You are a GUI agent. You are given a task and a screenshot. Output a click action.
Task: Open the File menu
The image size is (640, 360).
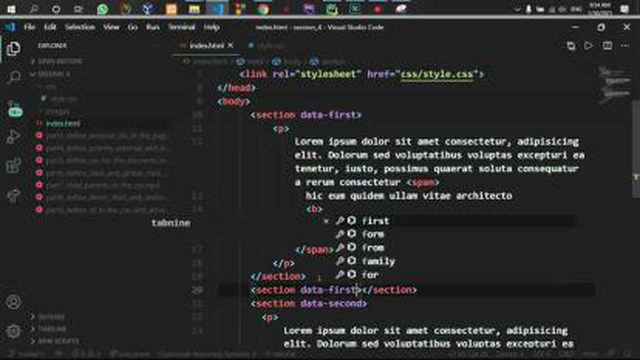[29, 27]
